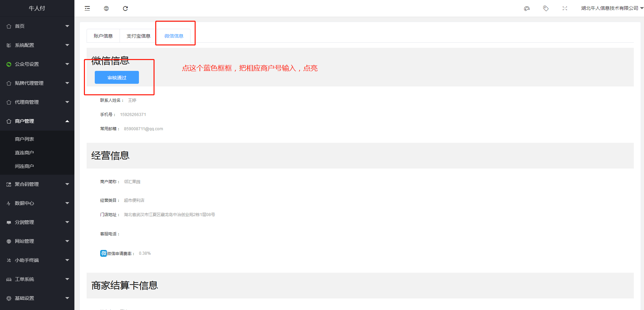Click home icon beside 首页
The width and height of the screenshot is (644, 310).
click(9, 26)
